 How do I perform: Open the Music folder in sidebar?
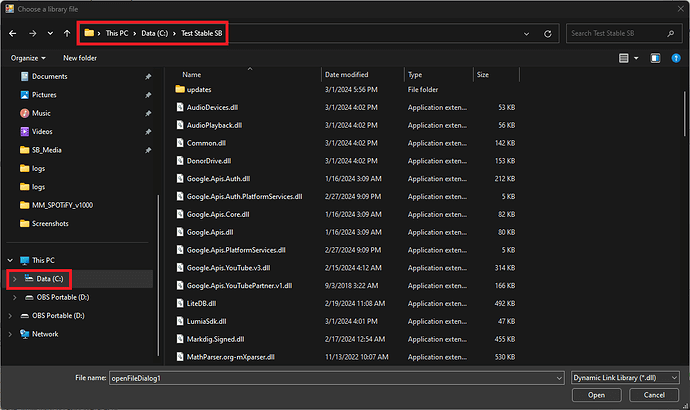pos(43,113)
